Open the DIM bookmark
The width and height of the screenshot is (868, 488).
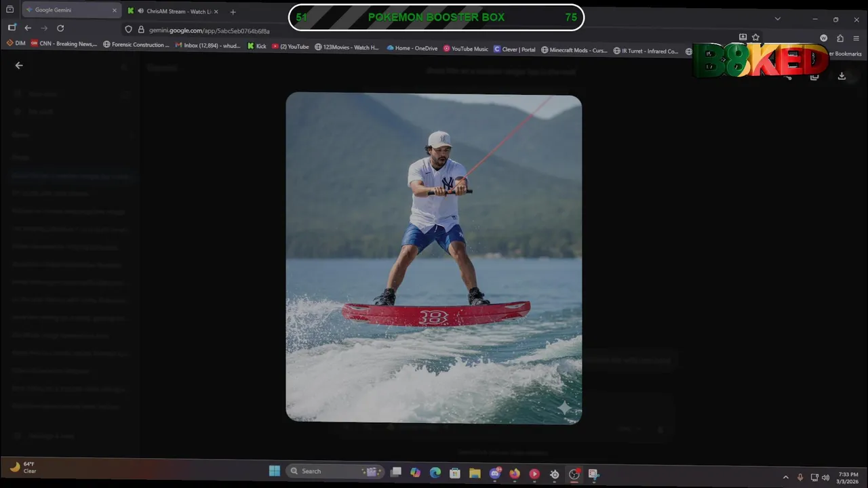[x=16, y=43]
